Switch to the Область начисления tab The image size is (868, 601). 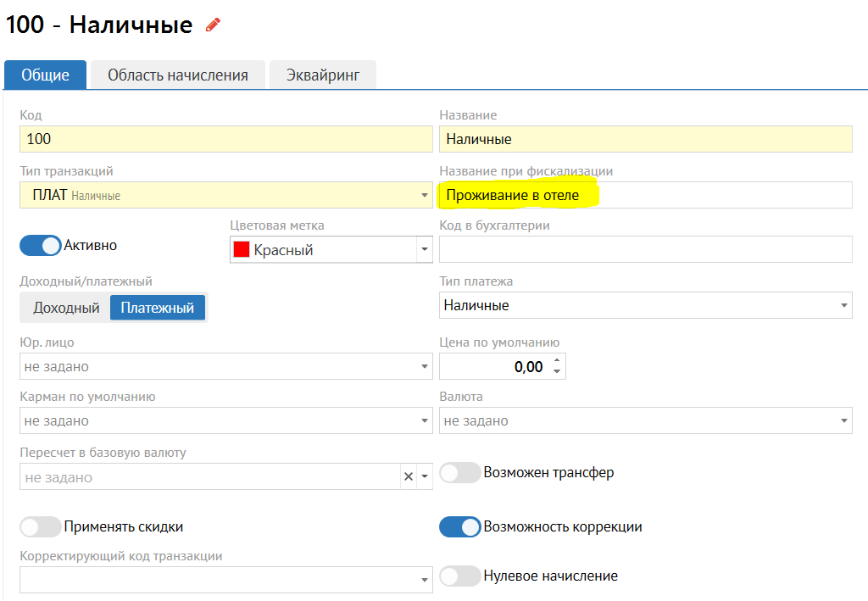click(177, 75)
